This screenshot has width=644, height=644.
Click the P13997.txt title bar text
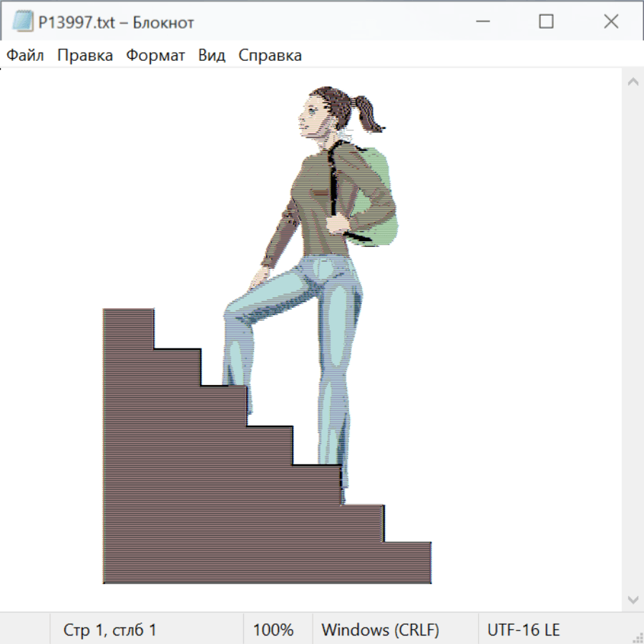coord(116,22)
